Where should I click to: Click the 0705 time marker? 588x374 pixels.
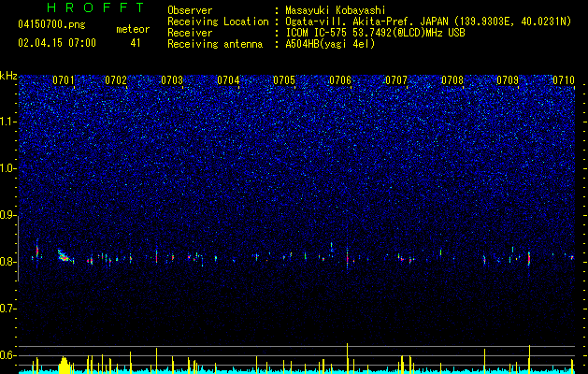tap(284, 80)
